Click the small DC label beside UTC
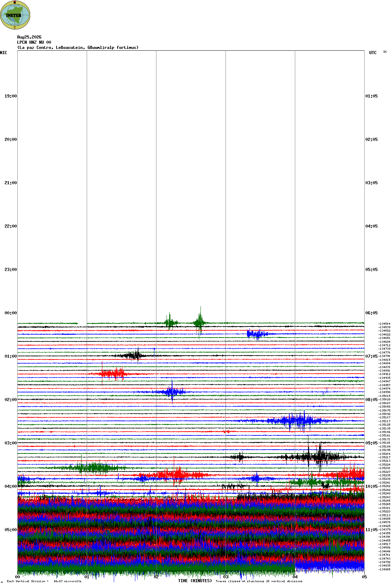This screenshot has width=392, height=586. coord(385,52)
